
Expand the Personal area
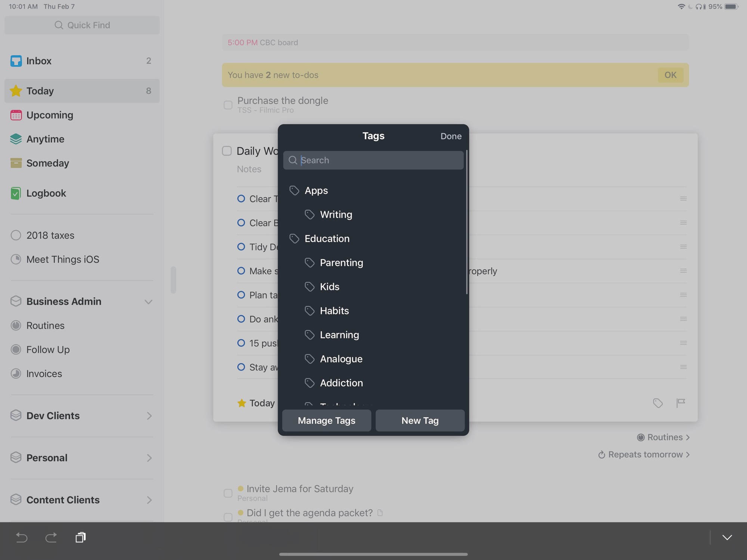click(x=149, y=458)
